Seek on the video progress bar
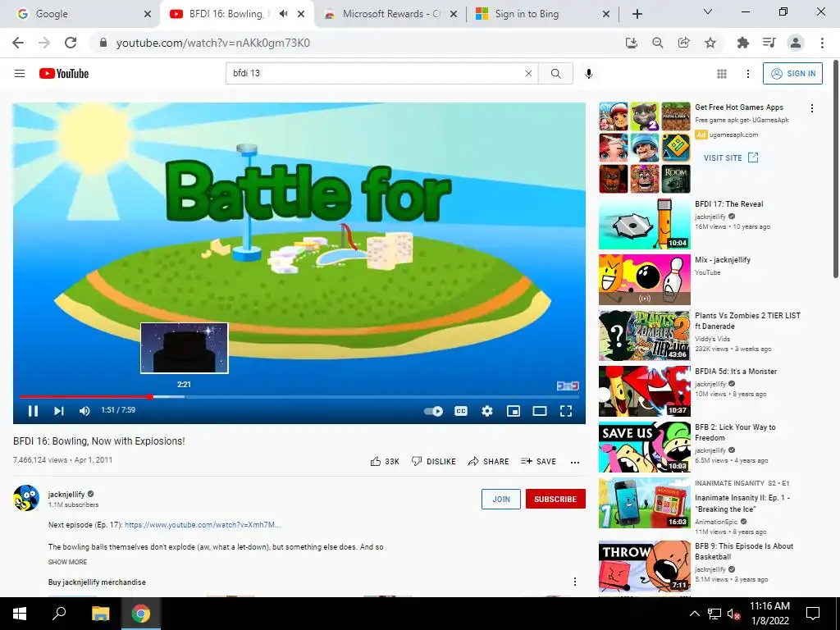840x630 pixels. [299, 397]
